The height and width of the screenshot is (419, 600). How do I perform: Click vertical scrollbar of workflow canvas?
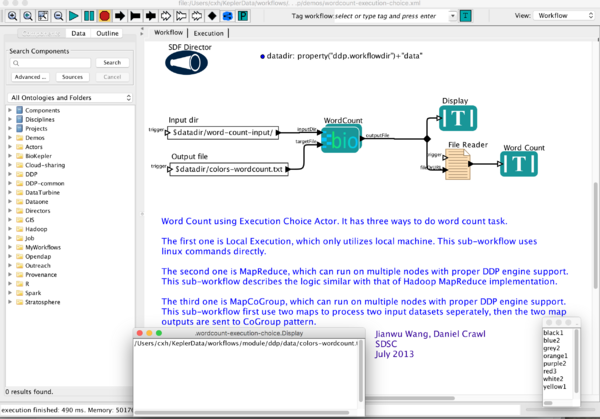[596, 235]
